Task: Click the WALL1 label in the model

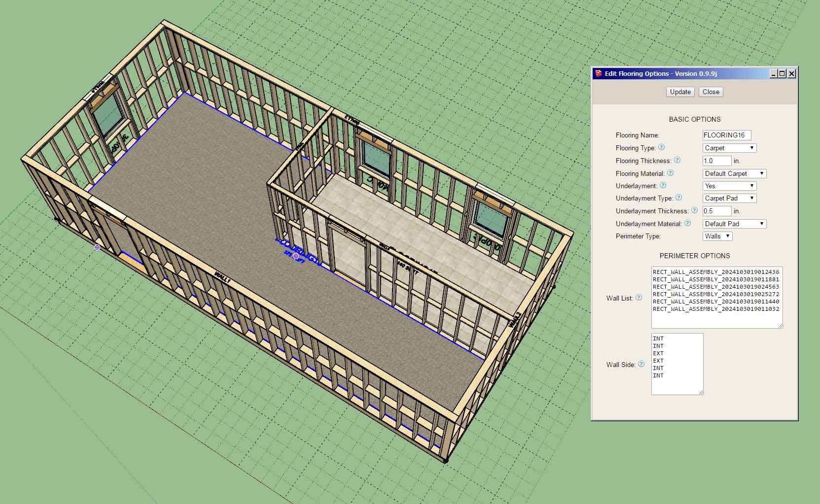Action: coord(222,277)
